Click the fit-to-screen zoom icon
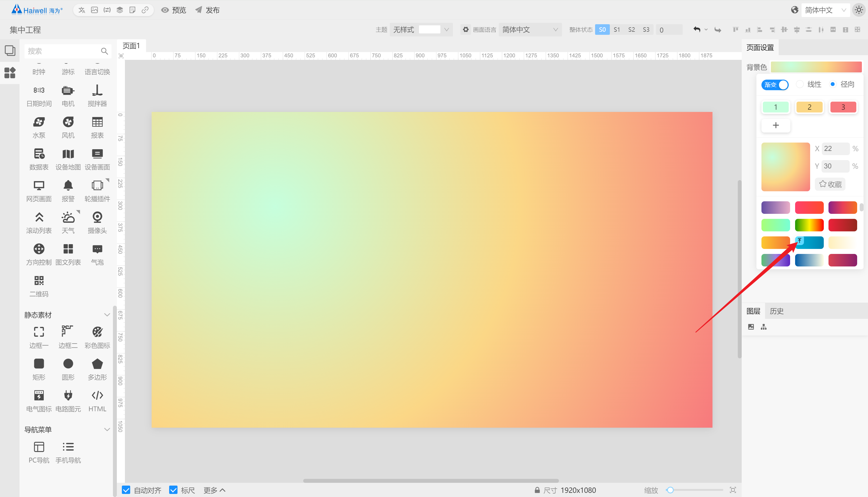Image resolution: width=868 pixels, height=497 pixels. pos(733,490)
